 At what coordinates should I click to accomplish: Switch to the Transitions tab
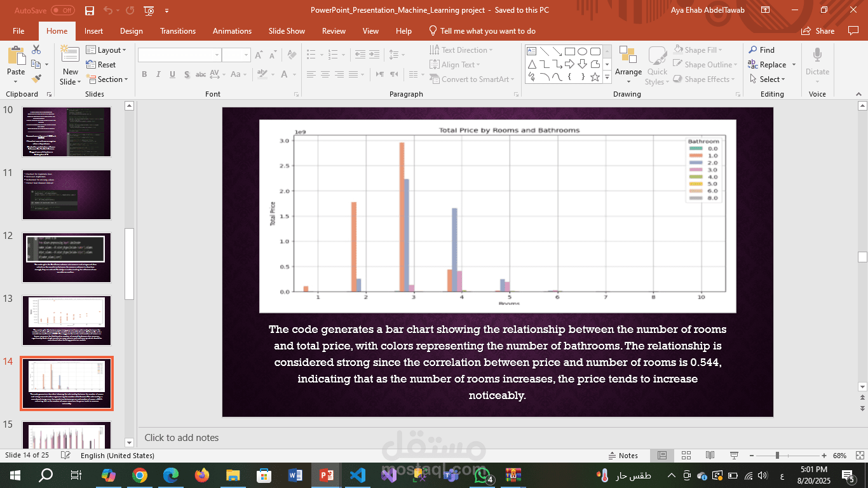pyautogui.click(x=178, y=30)
